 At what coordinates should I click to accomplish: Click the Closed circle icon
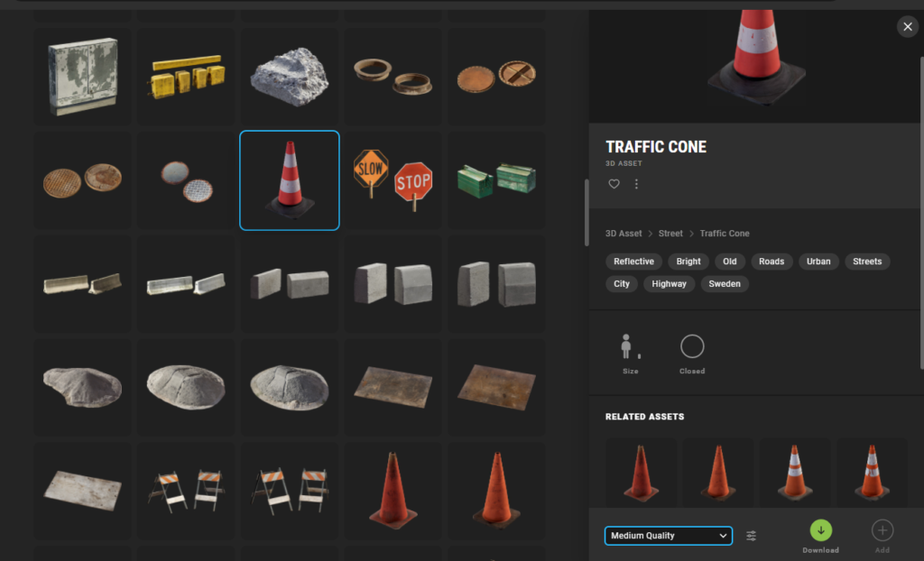692,346
